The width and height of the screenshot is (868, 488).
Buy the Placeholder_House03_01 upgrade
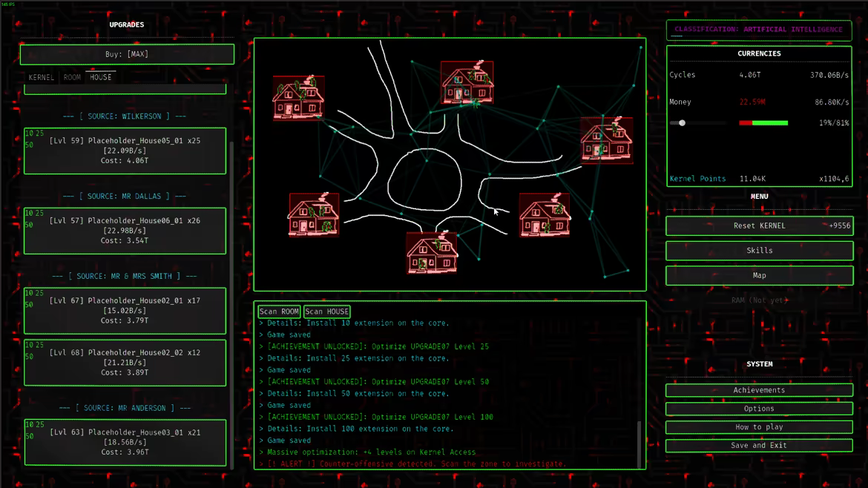click(x=125, y=442)
